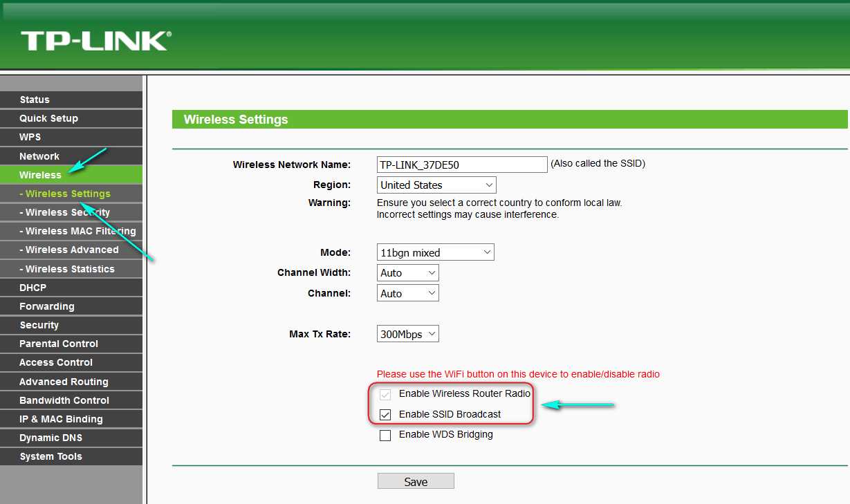Open the Channel dropdown
The width and height of the screenshot is (850, 504).
(408, 293)
